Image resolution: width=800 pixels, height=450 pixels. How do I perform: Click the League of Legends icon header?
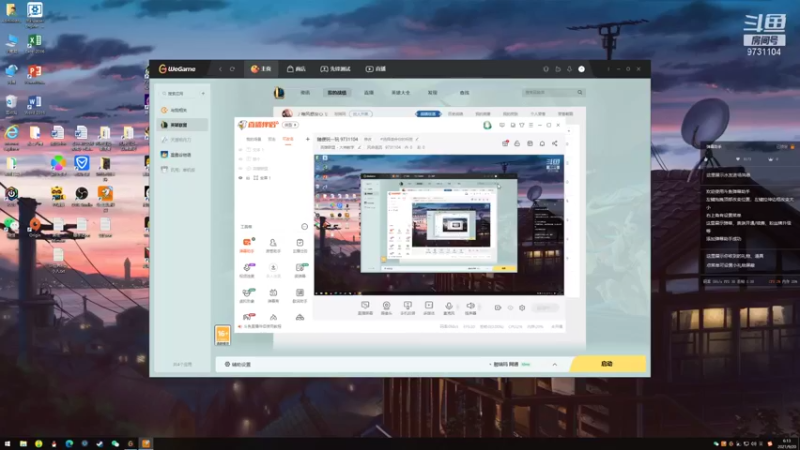[x=279, y=92]
